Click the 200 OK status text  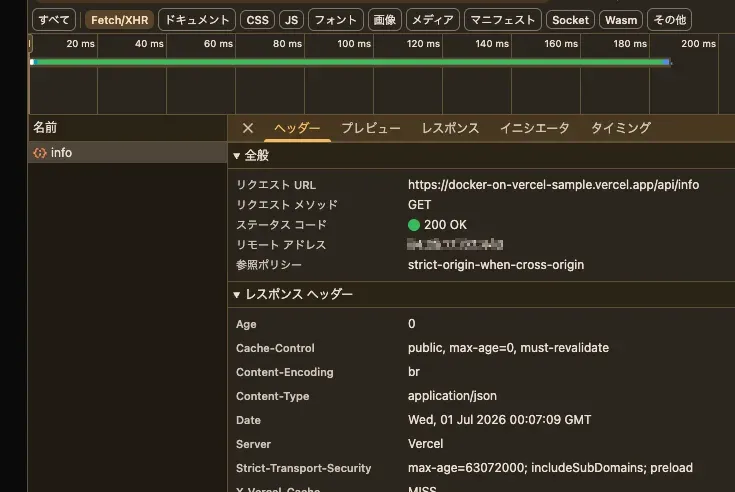[445, 225]
